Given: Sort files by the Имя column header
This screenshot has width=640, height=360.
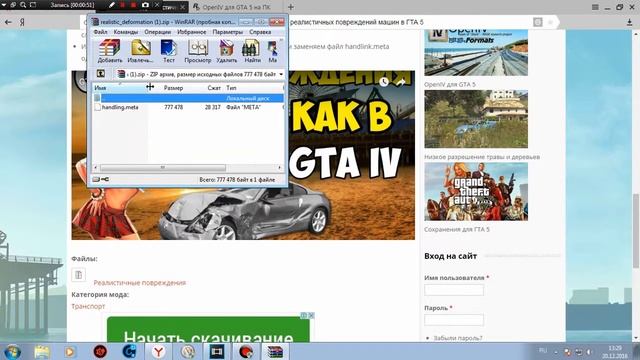Looking at the screenshot, I should (120, 88).
